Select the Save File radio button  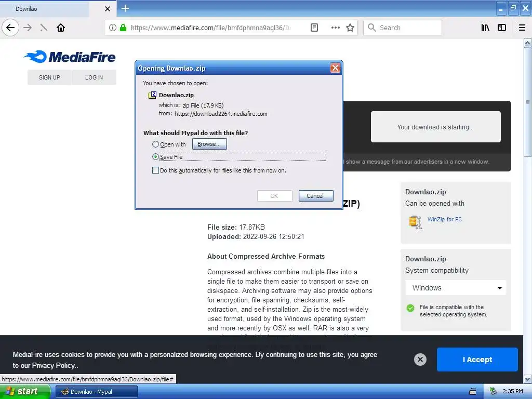coord(155,157)
